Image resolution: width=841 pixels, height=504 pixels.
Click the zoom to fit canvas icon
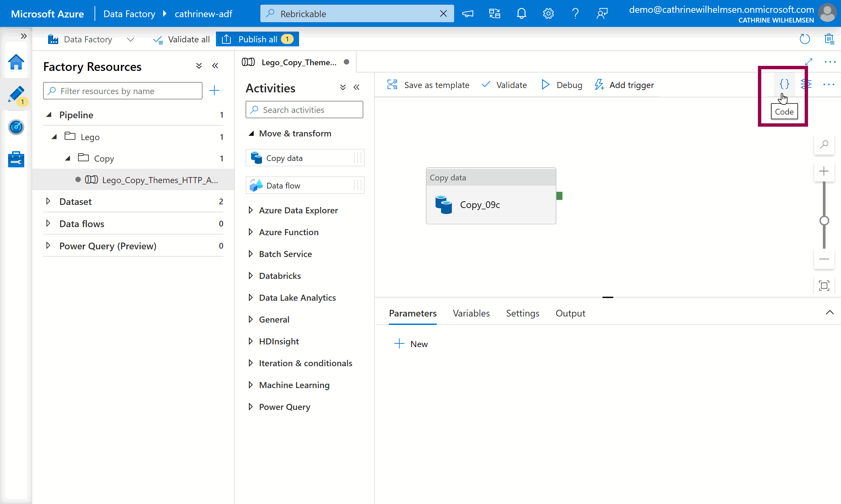[824, 285]
